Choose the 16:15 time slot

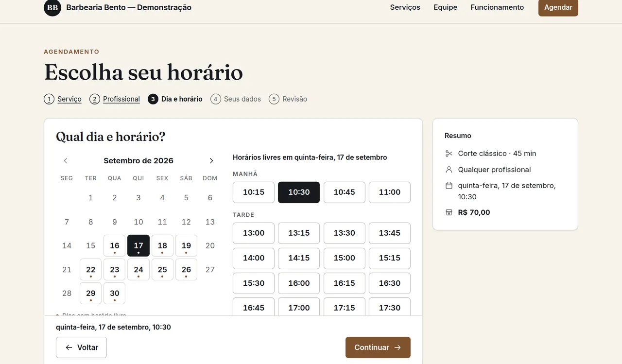(345, 283)
